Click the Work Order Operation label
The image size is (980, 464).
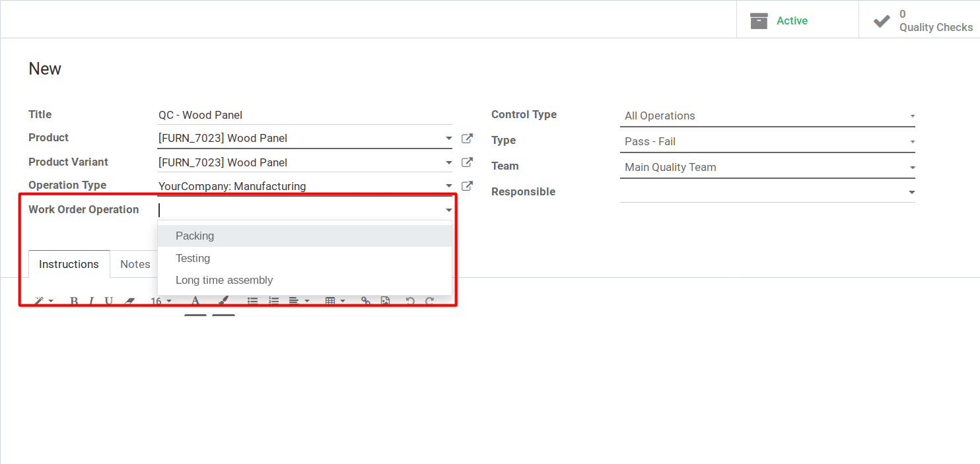(x=84, y=209)
